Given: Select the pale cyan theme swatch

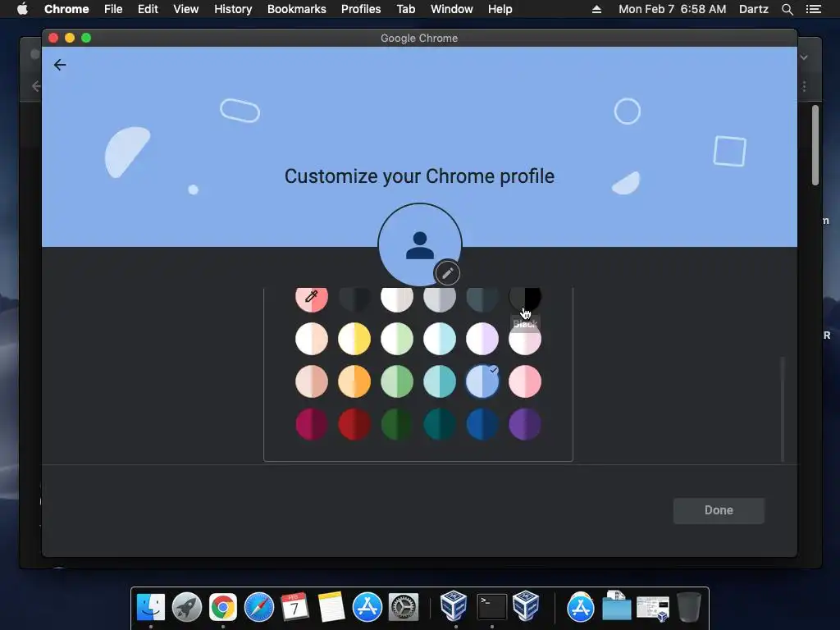Looking at the screenshot, I should (440, 339).
